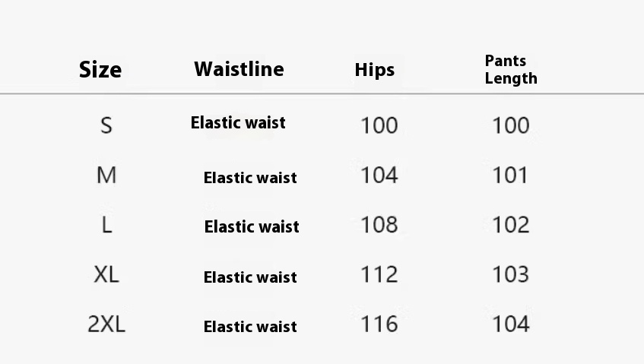Select the 2XL size label
Viewport: 644px width, 364px height.
point(106,324)
